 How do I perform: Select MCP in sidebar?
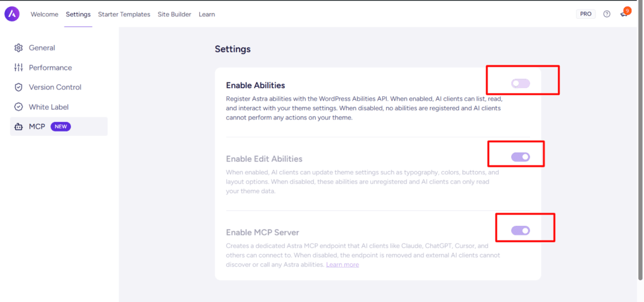pos(58,126)
